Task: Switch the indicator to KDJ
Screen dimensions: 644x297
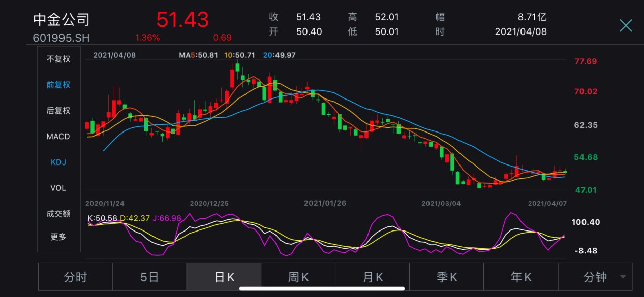Action: (x=58, y=162)
